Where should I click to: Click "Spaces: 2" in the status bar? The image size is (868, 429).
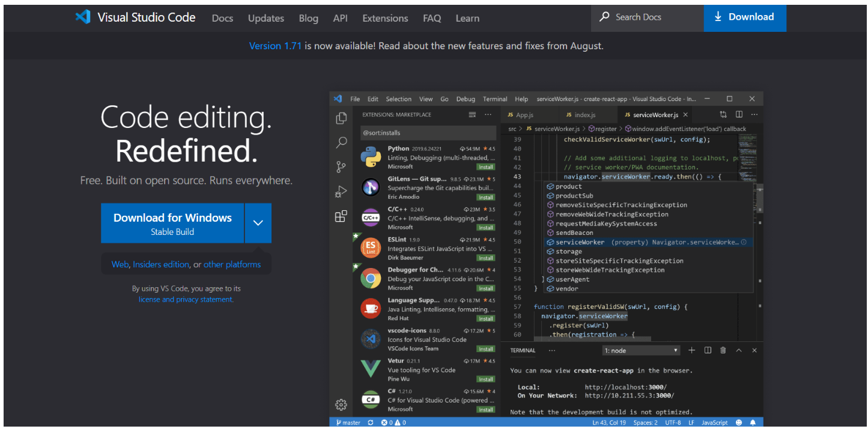646,422
